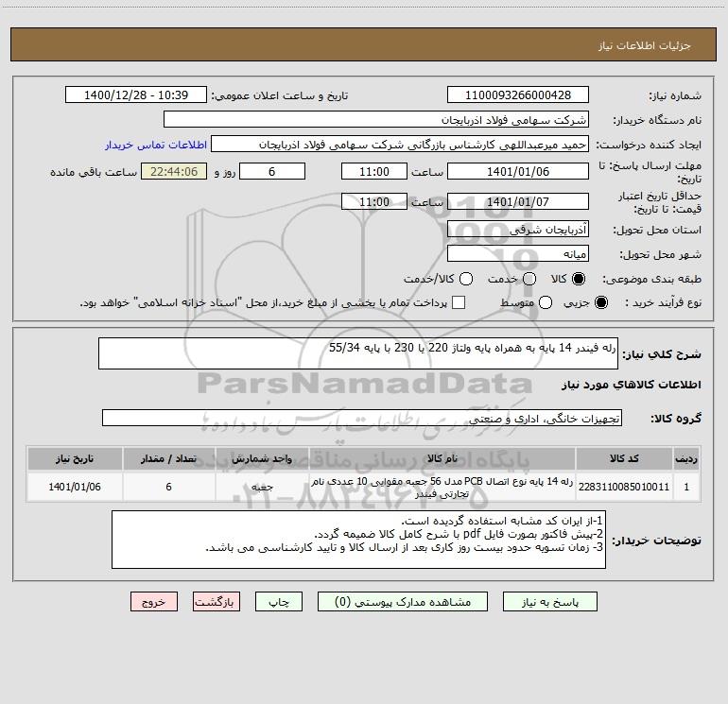The image size is (728, 704).
Task: Click the response deadline date 1401/01/06 field
Action: click(x=518, y=171)
